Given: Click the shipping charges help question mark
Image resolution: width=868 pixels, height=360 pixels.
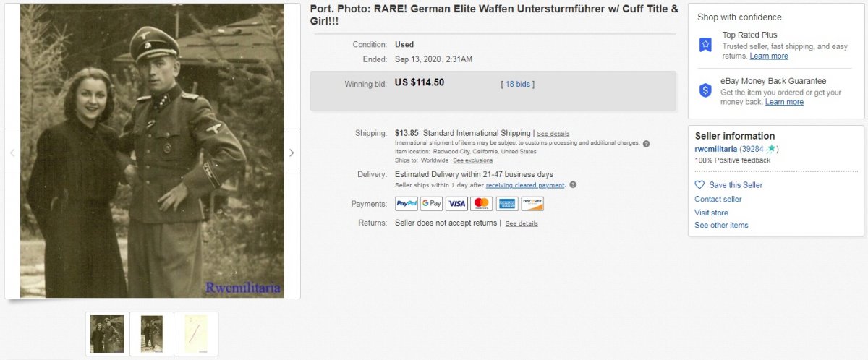Looking at the screenshot, I should 646,143.
